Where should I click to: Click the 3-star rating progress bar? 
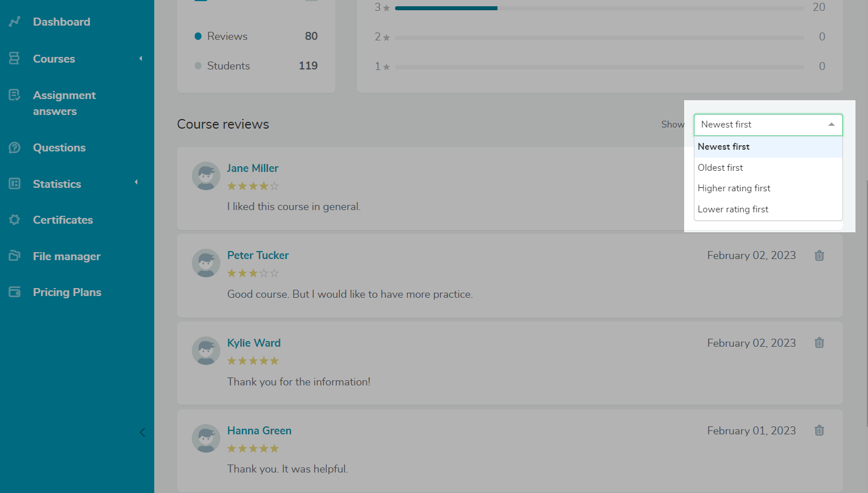[x=599, y=9]
